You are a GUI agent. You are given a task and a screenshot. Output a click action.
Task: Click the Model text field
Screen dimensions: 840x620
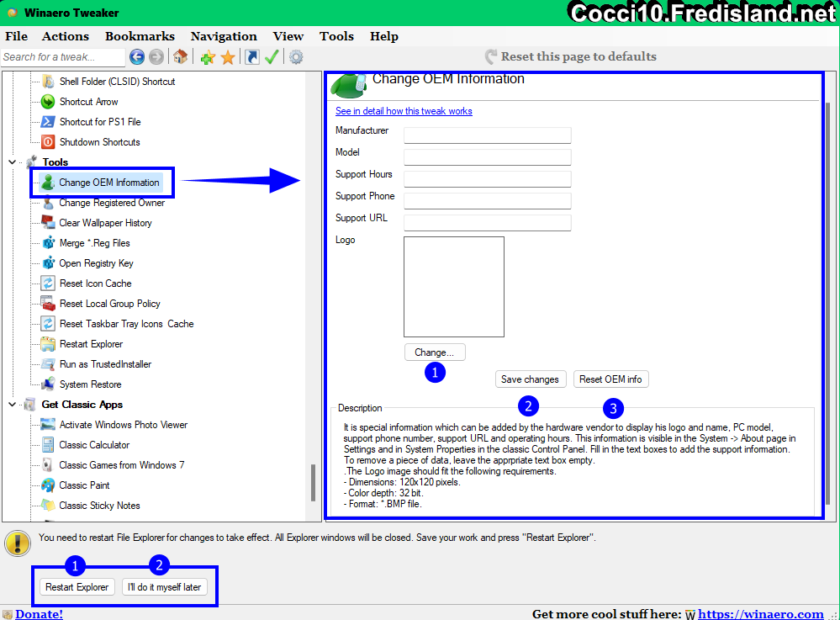click(x=488, y=157)
